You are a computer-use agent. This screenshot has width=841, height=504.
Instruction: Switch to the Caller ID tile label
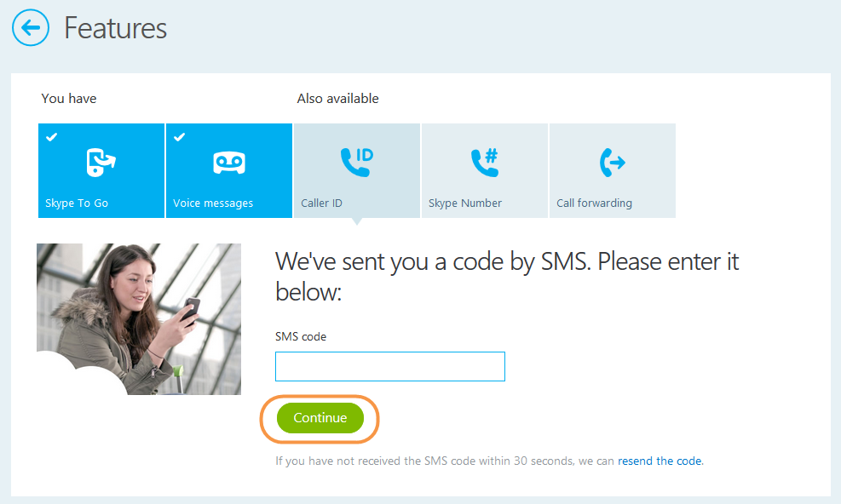321,203
